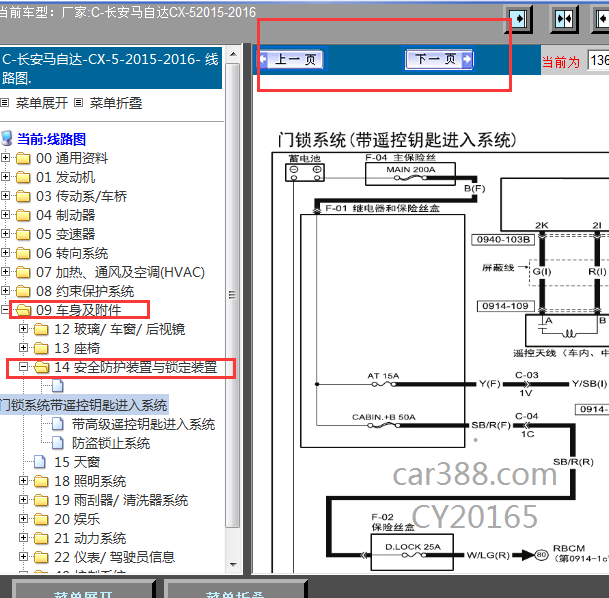This screenshot has height=598, width=609.
Task: Click folder icon of 01 发动机
Action: point(23,177)
